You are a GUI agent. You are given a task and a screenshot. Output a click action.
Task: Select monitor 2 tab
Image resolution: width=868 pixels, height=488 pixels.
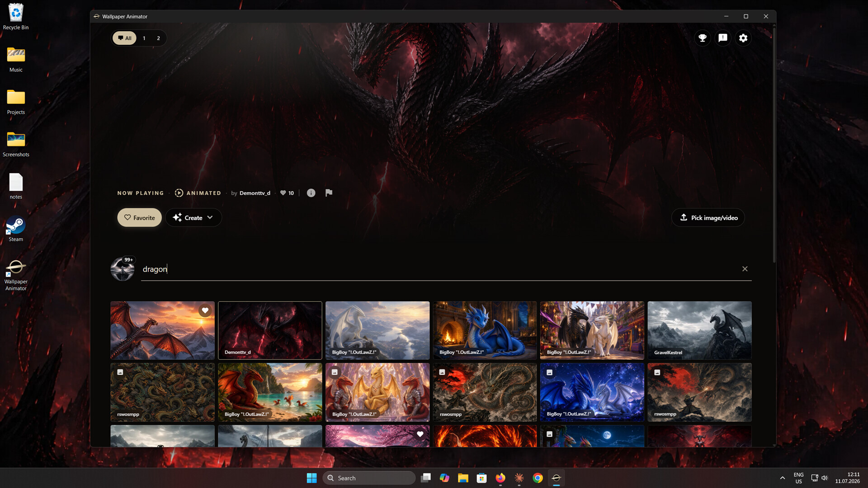158,38
